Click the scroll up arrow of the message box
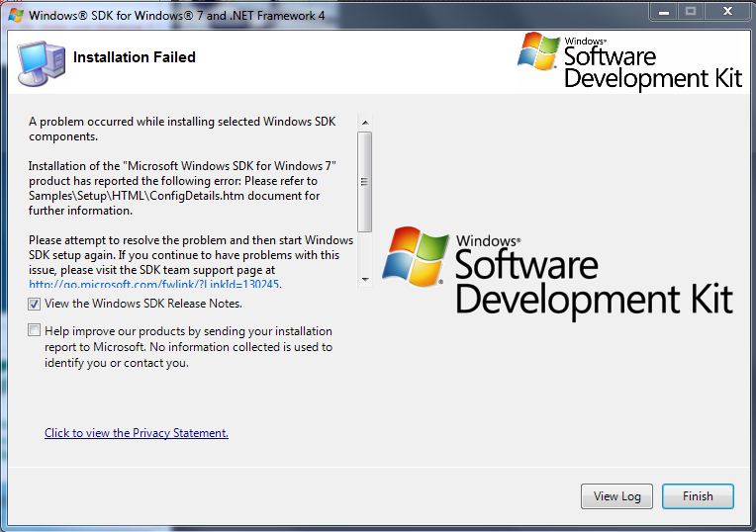This screenshot has width=756, height=532. pyautogui.click(x=365, y=123)
